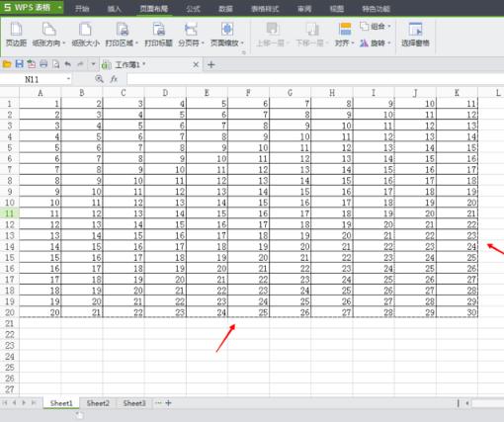504x422 pixels.
Task: Open the name box dropdown beside N11
Action: tap(68, 79)
